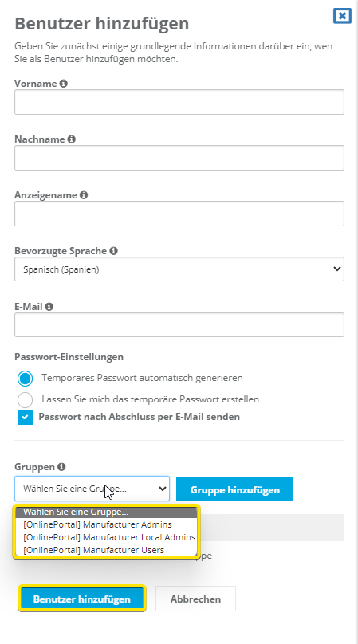Click the info icon next to Nachname
The height and width of the screenshot is (644, 358).
[x=72, y=139]
